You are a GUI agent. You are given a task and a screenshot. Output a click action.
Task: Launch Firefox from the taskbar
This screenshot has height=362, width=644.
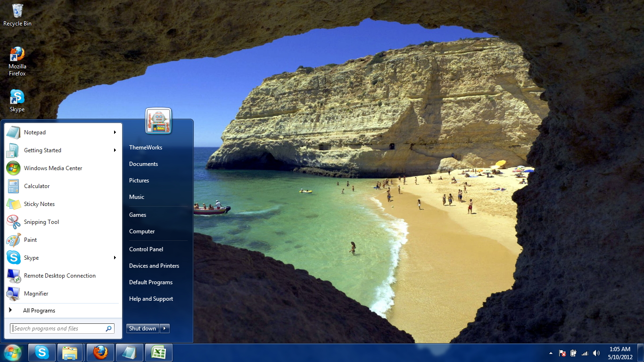[x=100, y=352]
